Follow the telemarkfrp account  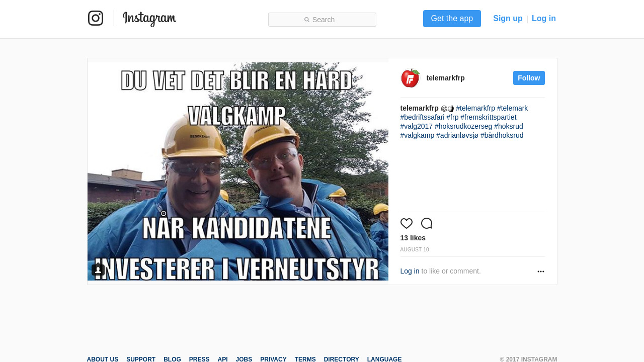click(x=529, y=78)
